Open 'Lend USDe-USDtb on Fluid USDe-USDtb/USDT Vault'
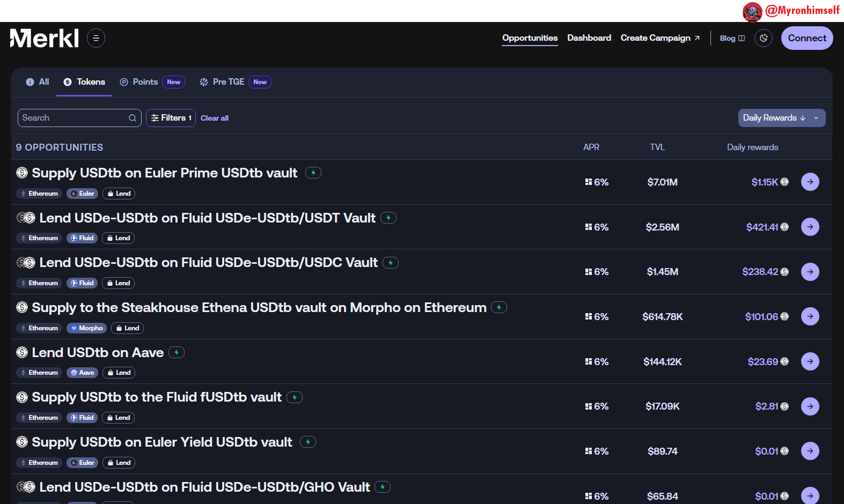Screen dimensions: 844x504 pyautogui.click(x=207, y=218)
